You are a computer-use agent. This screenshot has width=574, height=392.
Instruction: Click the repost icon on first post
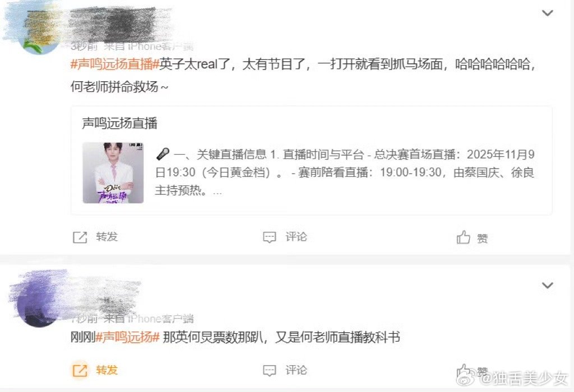pyautogui.click(x=80, y=237)
